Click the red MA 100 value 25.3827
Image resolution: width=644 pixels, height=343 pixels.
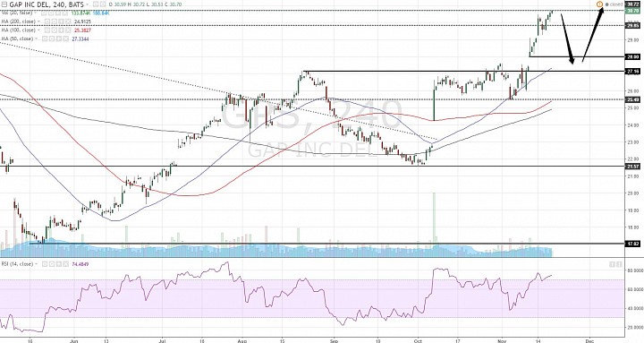pyautogui.click(x=82, y=30)
